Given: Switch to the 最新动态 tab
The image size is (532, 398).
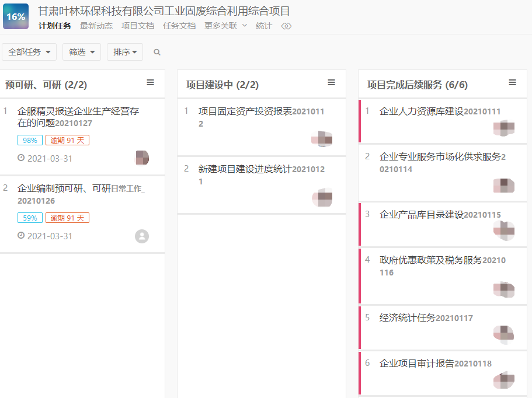Looking at the screenshot, I should [96, 26].
